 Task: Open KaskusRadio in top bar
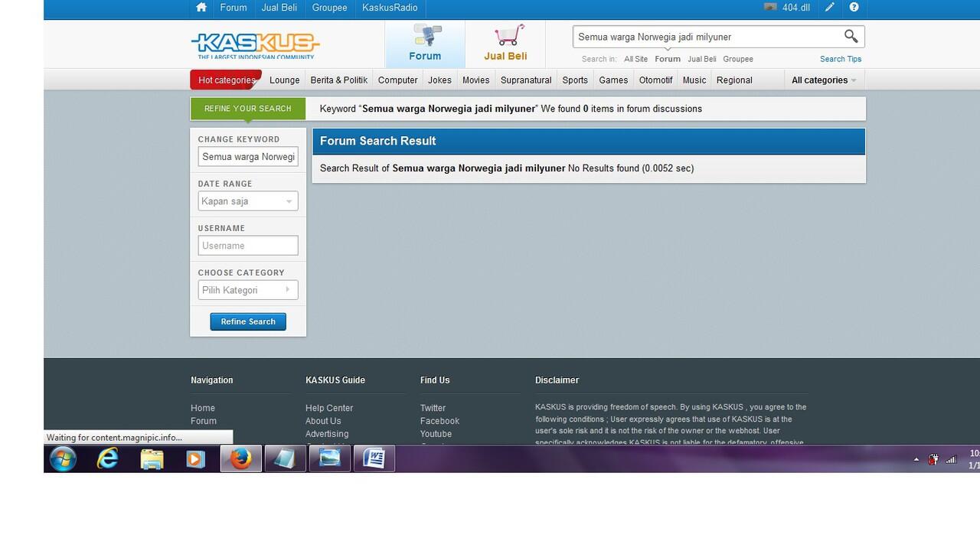390,8
